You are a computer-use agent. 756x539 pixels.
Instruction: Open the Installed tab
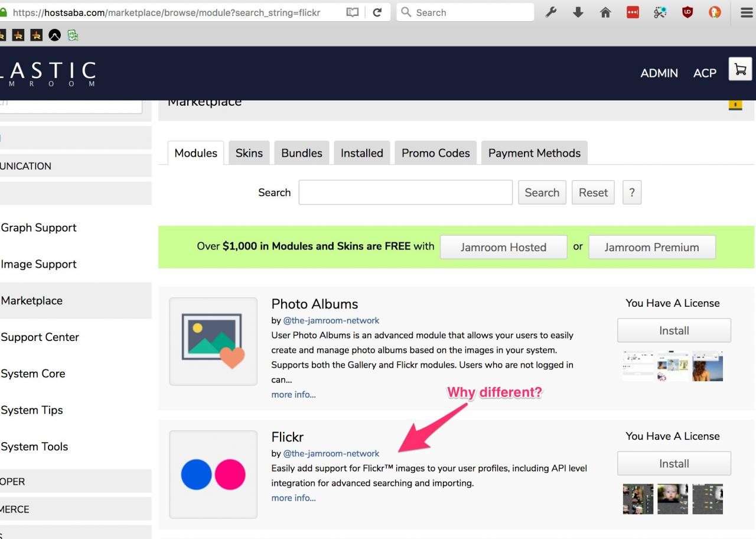click(361, 153)
